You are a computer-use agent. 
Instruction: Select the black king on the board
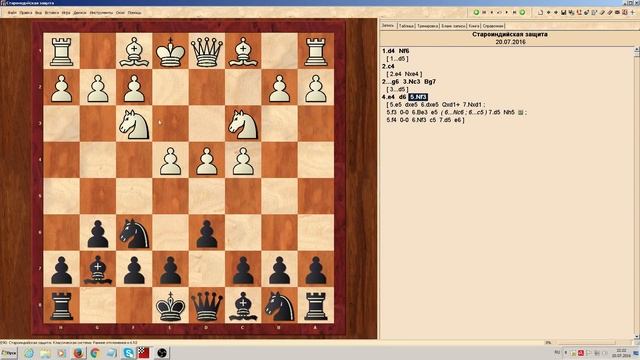point(170,305)
